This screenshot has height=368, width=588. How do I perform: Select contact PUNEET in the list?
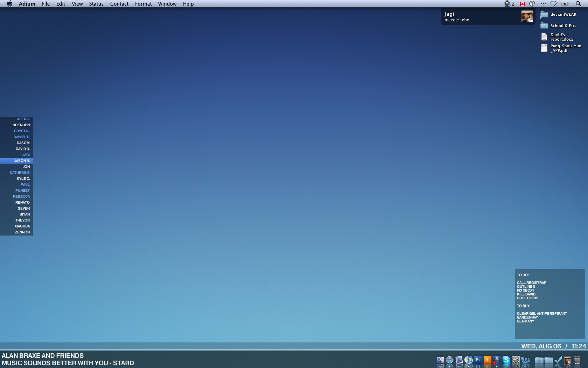tap(16, 191)
